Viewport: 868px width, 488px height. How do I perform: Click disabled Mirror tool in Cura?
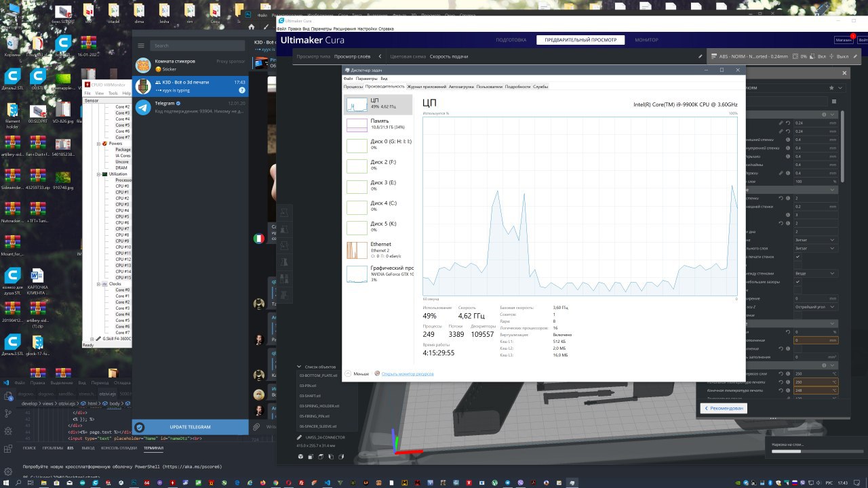[x=285, y=262]
